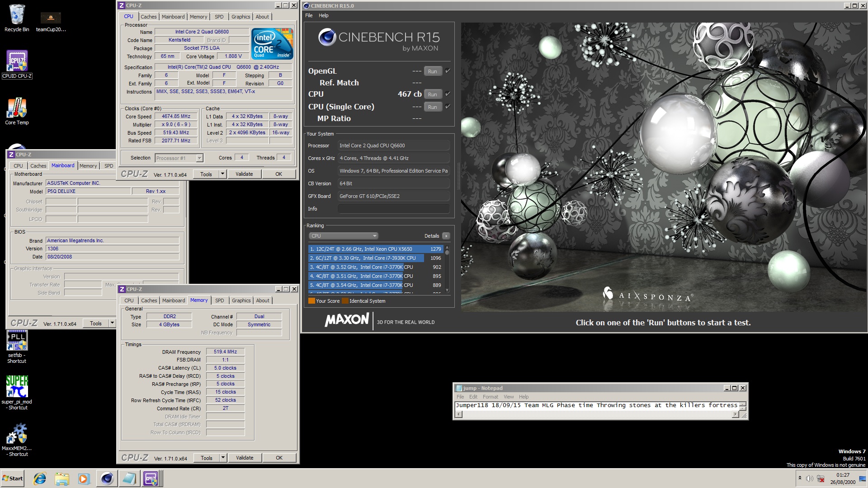
Task: Open Tools dropdown arrow in Memory CPU-Z
Action: pos(223,458)
